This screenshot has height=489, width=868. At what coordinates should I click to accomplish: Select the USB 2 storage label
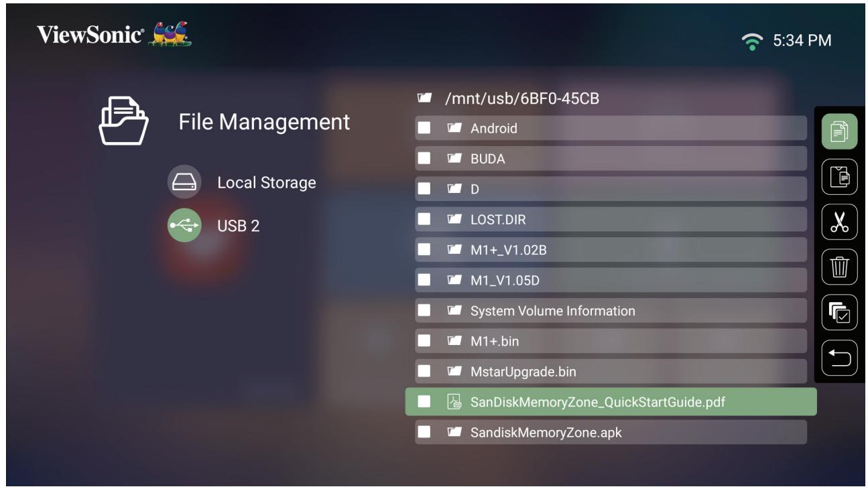coord(238,226)
